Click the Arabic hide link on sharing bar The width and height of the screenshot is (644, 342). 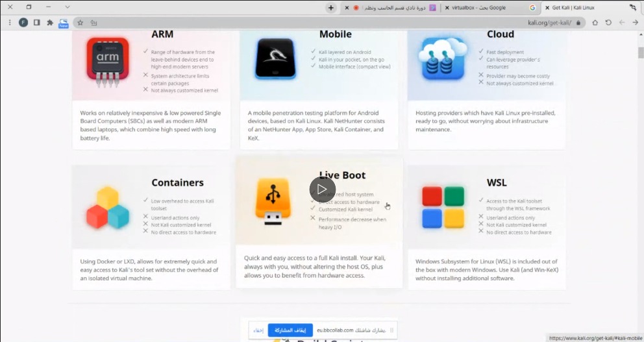[258, 330]
